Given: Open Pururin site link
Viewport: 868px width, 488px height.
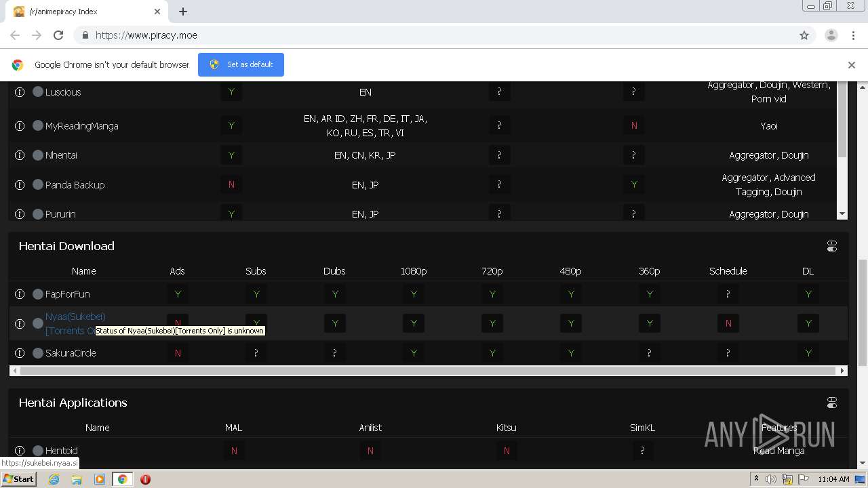Looking at the screenshot, I should click(x=60, y=214).
